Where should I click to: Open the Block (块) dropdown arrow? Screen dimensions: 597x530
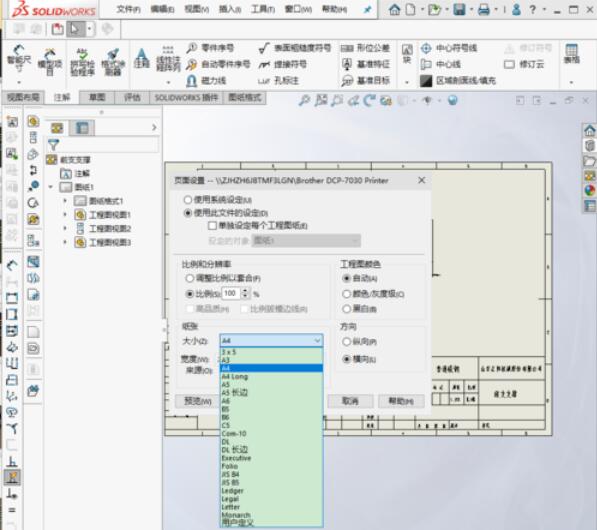(407, 82)
